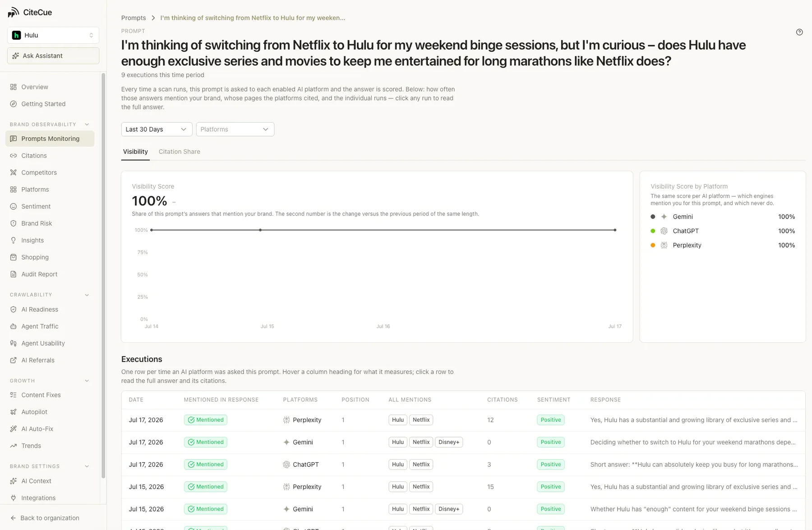812x530 pixels.
Task: Click the sidebar vertical scrollbar
Action: click(103, 275)
